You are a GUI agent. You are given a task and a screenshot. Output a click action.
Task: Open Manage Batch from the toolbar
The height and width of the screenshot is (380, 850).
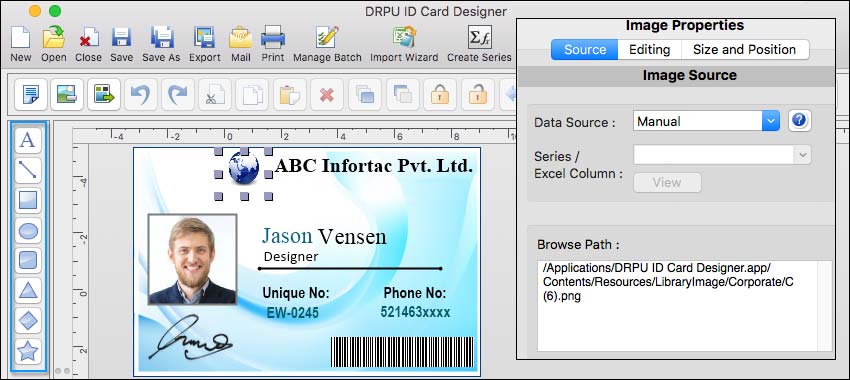click(x=327, y=37)
